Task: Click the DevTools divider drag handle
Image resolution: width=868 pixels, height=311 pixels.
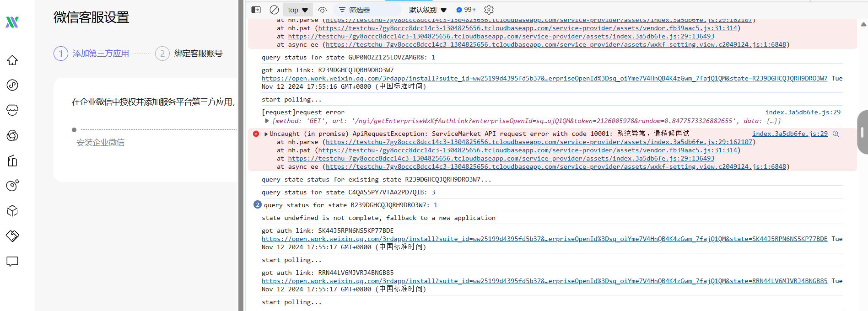Action: pyautogui.click(x=241, y=155)
